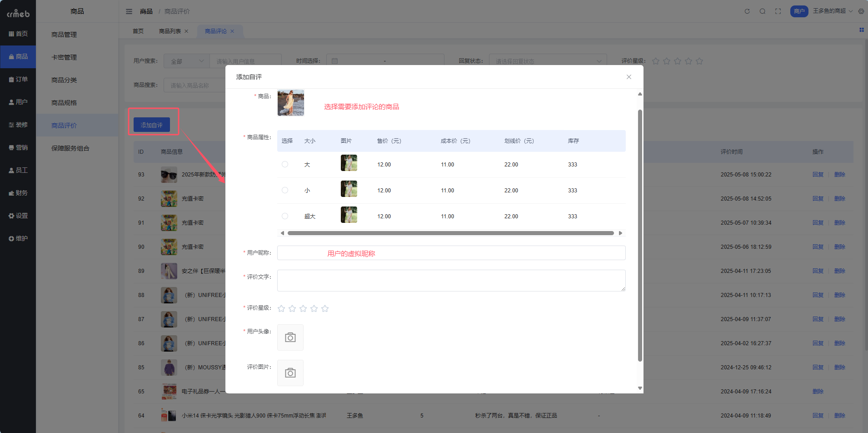Viewport: 868px width, 433px height.
Task: Click the 添加自评 button
Action: tap(152, 125)
